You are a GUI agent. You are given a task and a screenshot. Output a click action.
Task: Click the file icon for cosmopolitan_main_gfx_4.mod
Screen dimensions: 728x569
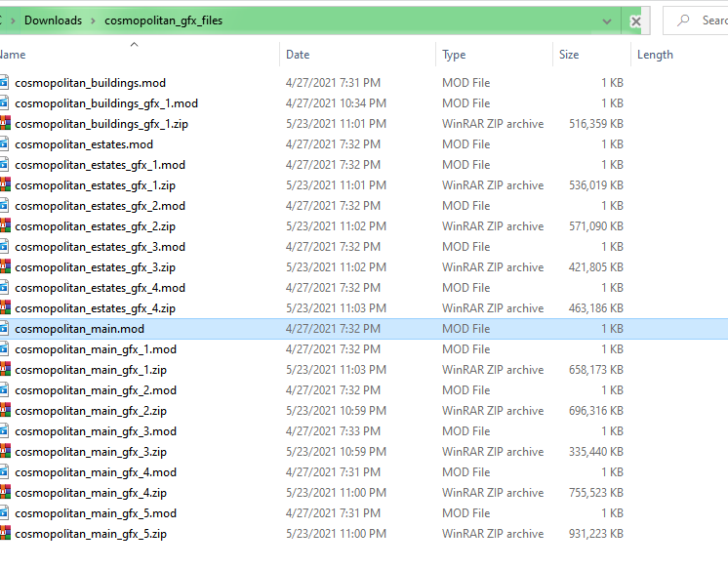[4, 472]
